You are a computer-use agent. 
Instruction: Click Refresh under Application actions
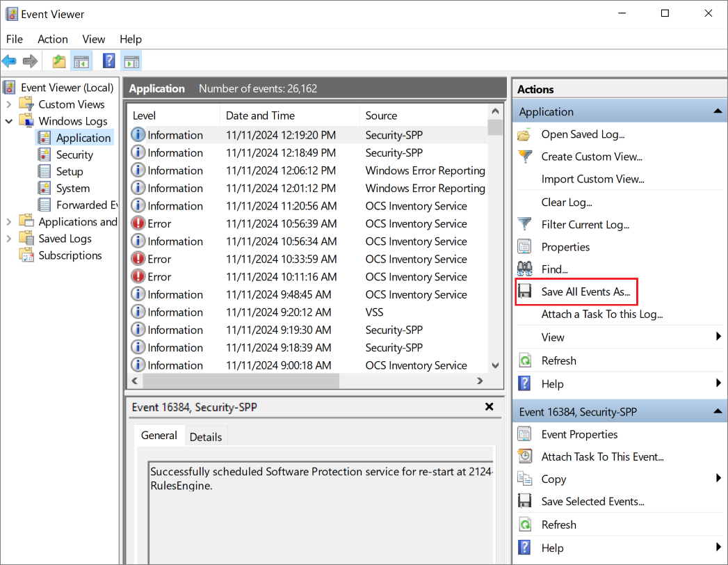[558, 361]
